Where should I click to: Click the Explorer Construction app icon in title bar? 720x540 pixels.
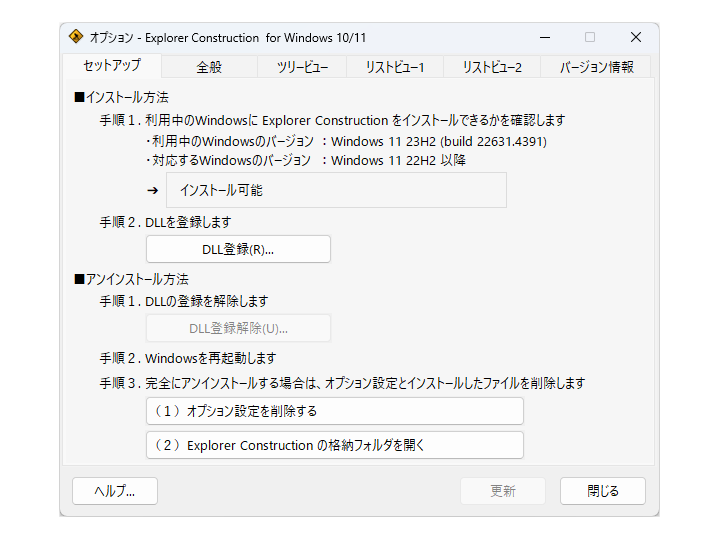click(x=76, y=36)
